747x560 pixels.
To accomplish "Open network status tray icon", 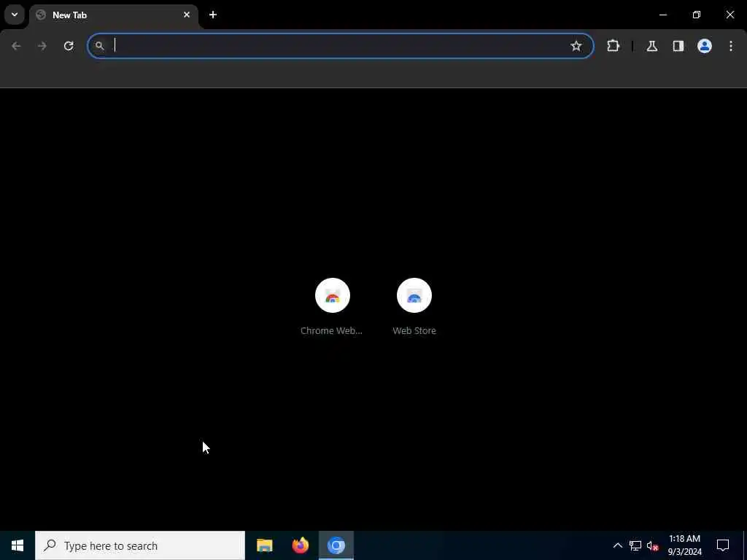I will [635, 545].
